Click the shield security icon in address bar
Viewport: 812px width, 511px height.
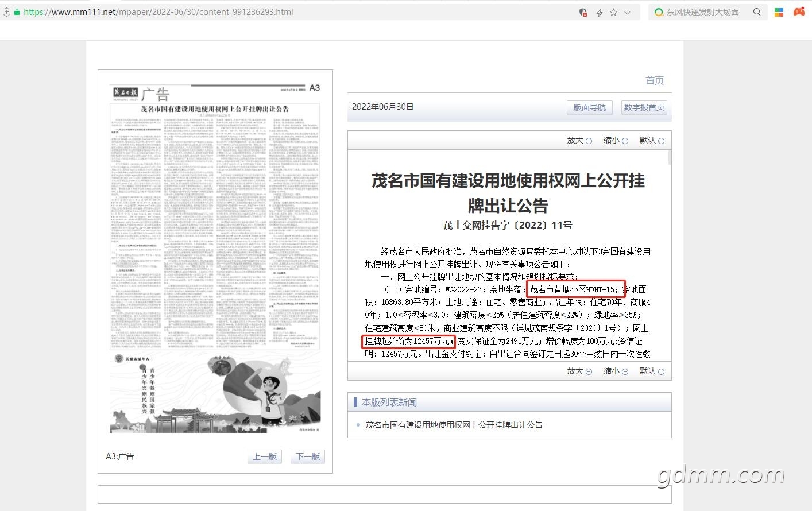[583, 12]
